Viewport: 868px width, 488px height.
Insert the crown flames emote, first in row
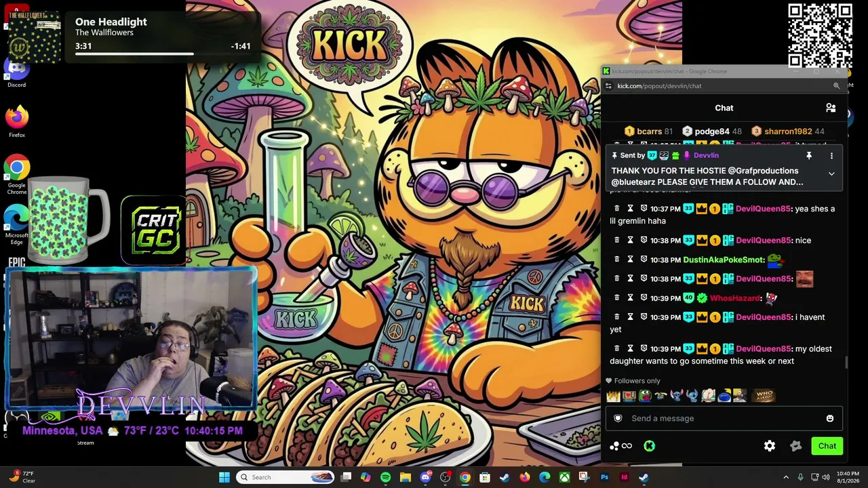click(x=614, y=396)
